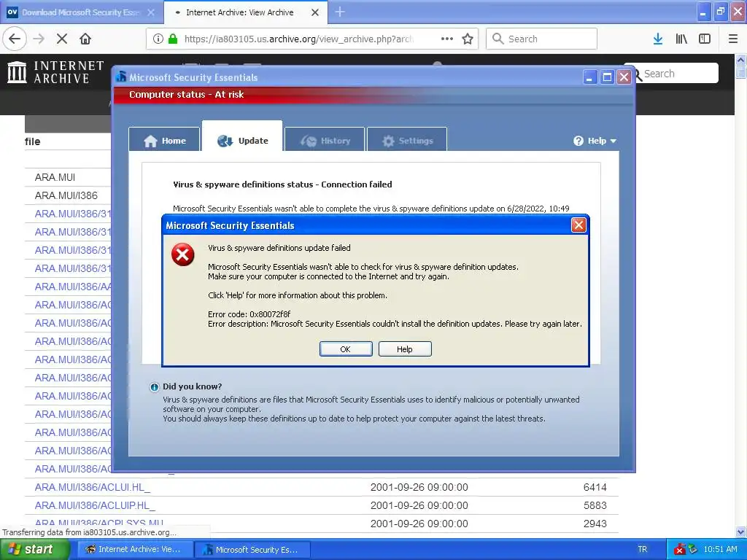Screen dimensions: 747x560
Task: Click the ARA.MUI entry in file list
Action: (55, 177)
